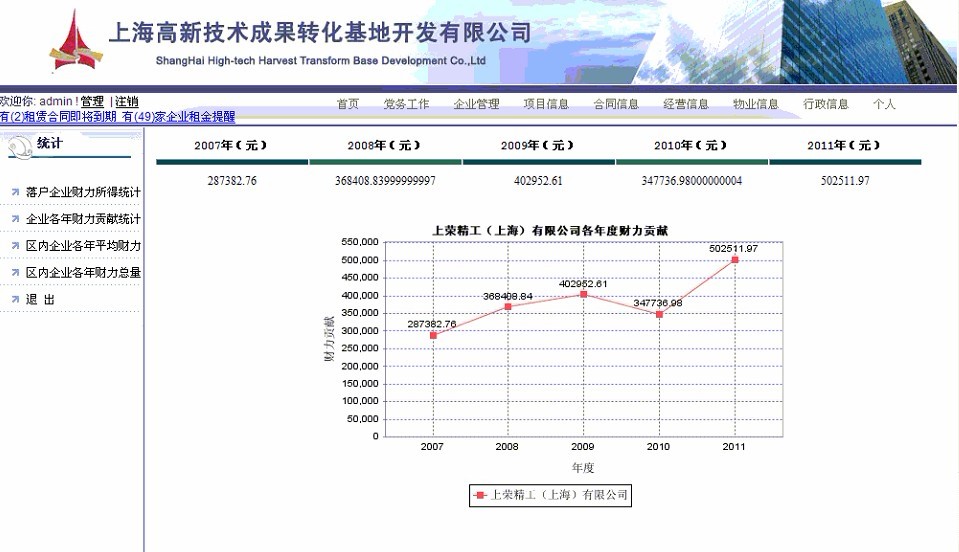Open 企业各年财力贡献统计 report

(x=83, y=219)
